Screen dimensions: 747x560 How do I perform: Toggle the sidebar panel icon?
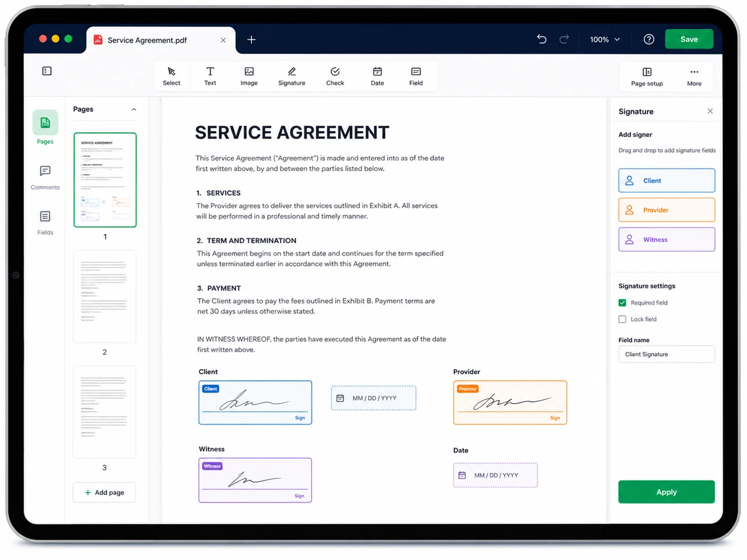click(47, 71)
